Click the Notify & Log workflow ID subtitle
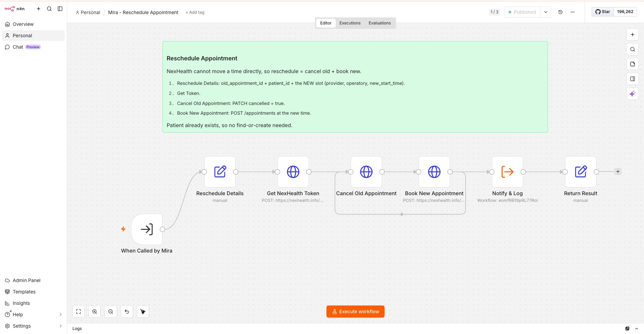The height and width of the screenshot is (334, 644). click(x=507, y=201)
